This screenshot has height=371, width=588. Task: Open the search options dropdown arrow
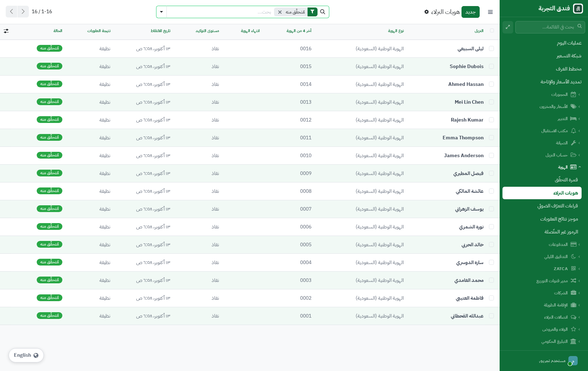(x=161, y=12)
